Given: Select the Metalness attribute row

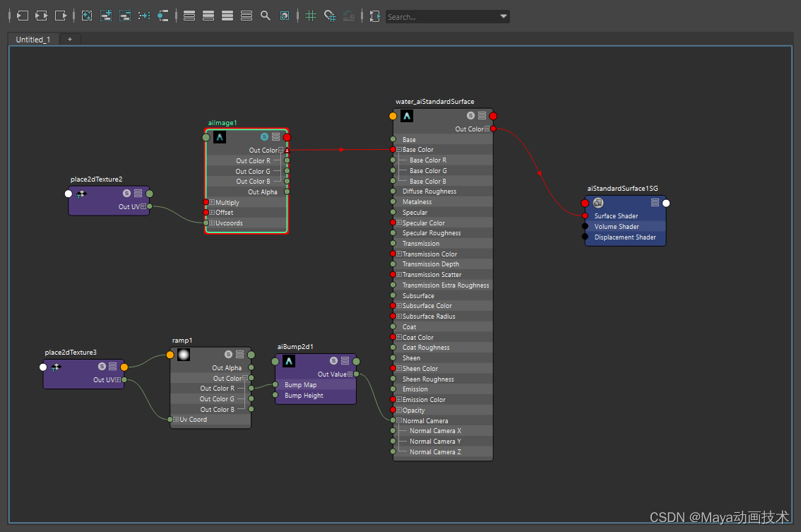Looking at the screenshot, I should 443,202.
